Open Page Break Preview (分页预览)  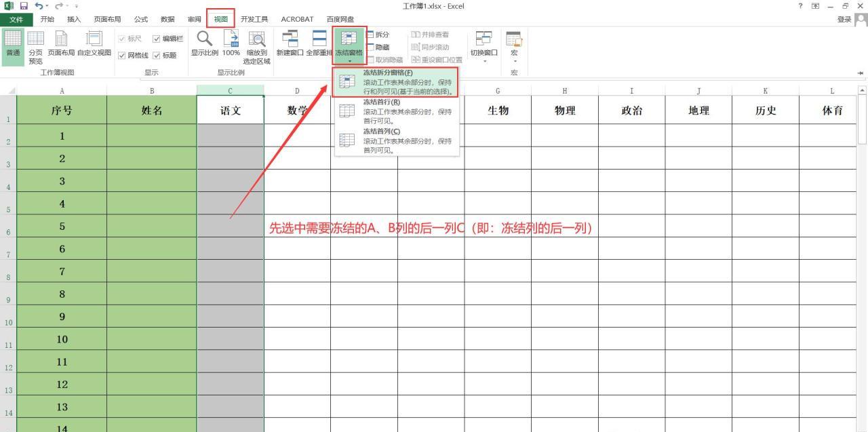tap(35, 47)
